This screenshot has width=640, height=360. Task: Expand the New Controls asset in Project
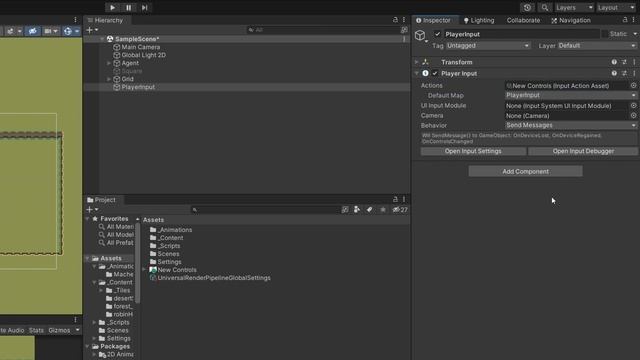coord(144,270)
